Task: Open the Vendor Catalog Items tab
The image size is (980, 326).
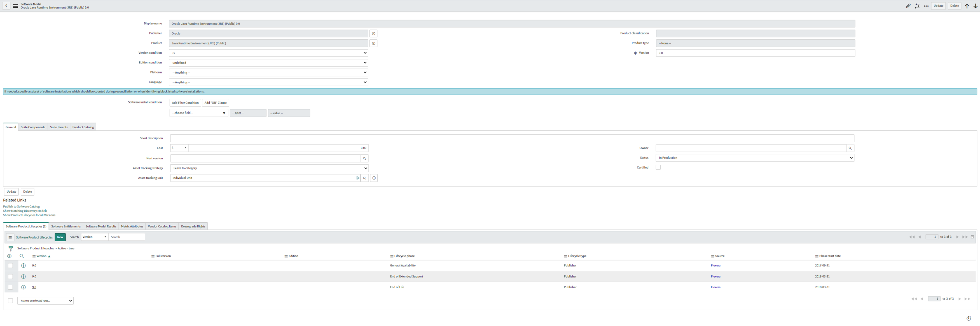Action: (x=162, y=226)
